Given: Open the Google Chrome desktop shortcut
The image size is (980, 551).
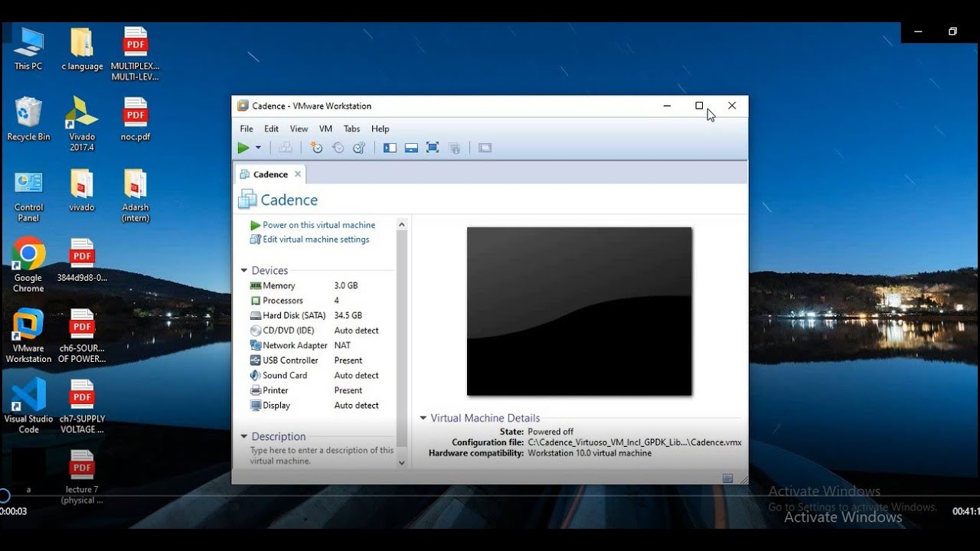Looking at the screenshot, I should coord(28,266).
